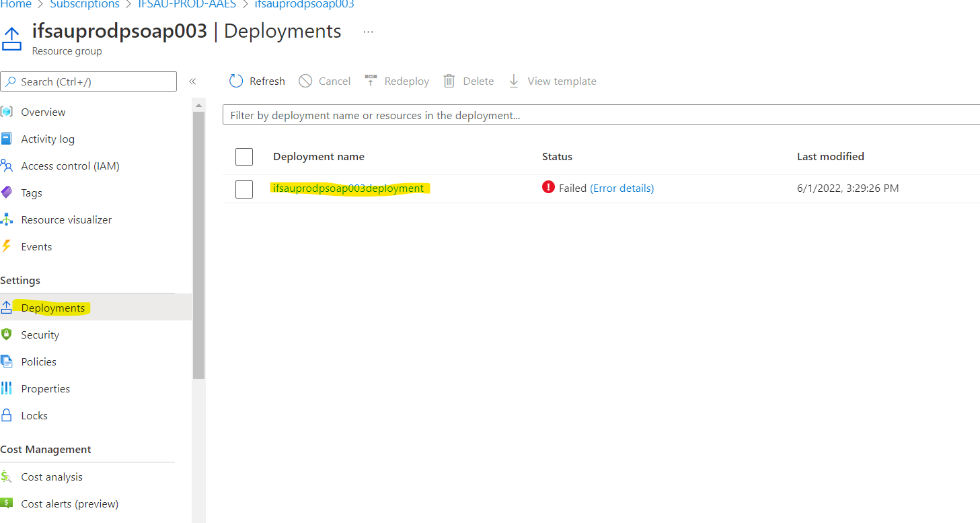Click the Policies document icon

7,361
